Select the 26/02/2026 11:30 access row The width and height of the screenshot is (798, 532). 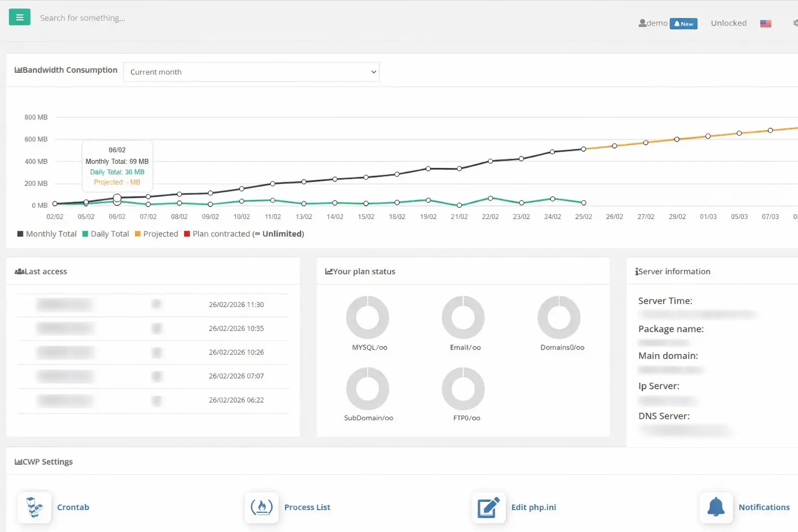tap(153, 305)
